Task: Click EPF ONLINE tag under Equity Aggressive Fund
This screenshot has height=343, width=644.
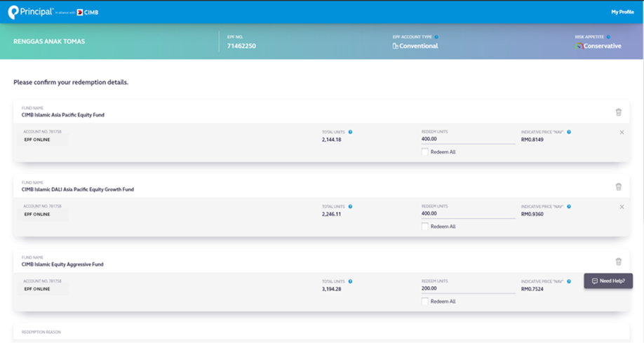Action: (37, 289)
